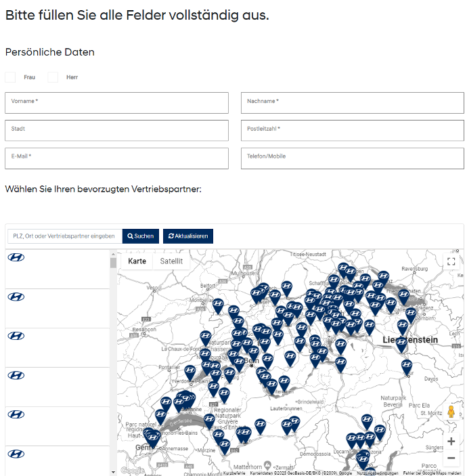The height and width of the screenshot is (476, 467).
Task: Switch map to Satellit view
Action: 171,261
